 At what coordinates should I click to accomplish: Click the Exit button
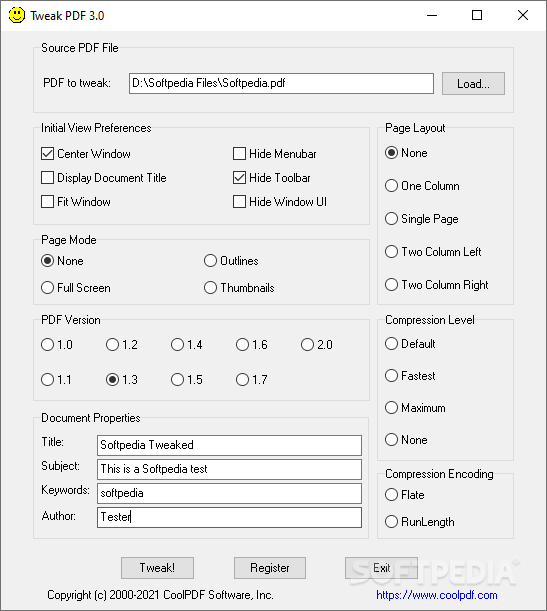coord(381,568)
